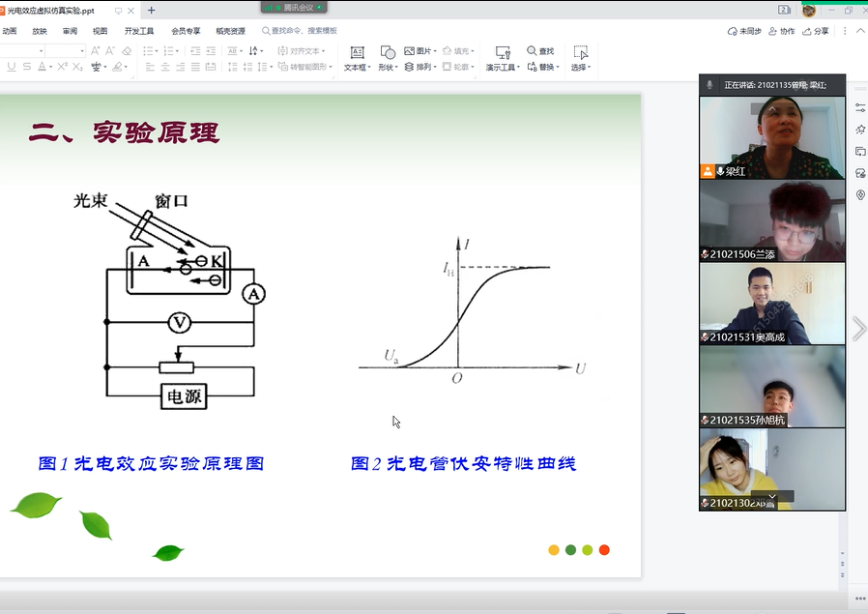The height and width of the screenshot is (614, 868).
Task: Click the clear formatting eraser icon
Action: (128, 50)
